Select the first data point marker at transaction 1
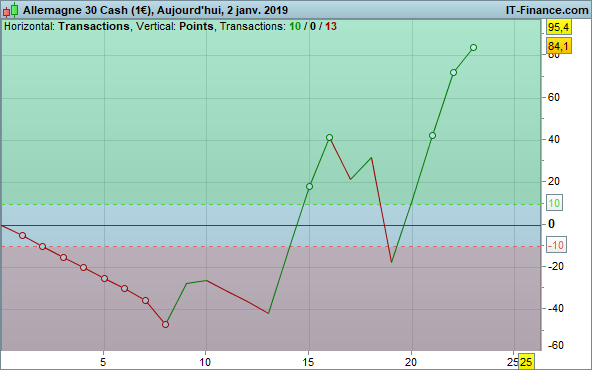The image size is (592, 370). [22, 236]
